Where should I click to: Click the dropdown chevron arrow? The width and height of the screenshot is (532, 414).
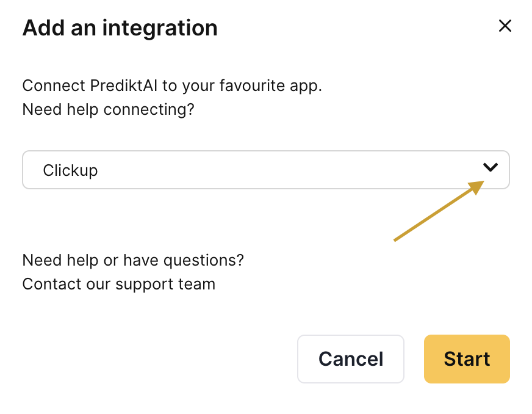pos(491,167)
